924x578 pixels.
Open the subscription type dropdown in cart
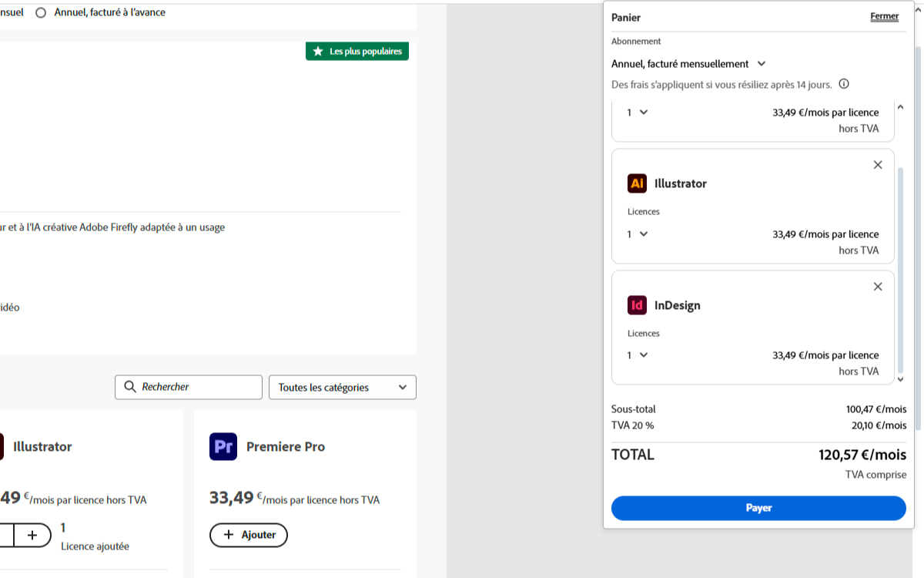(688, 64)
